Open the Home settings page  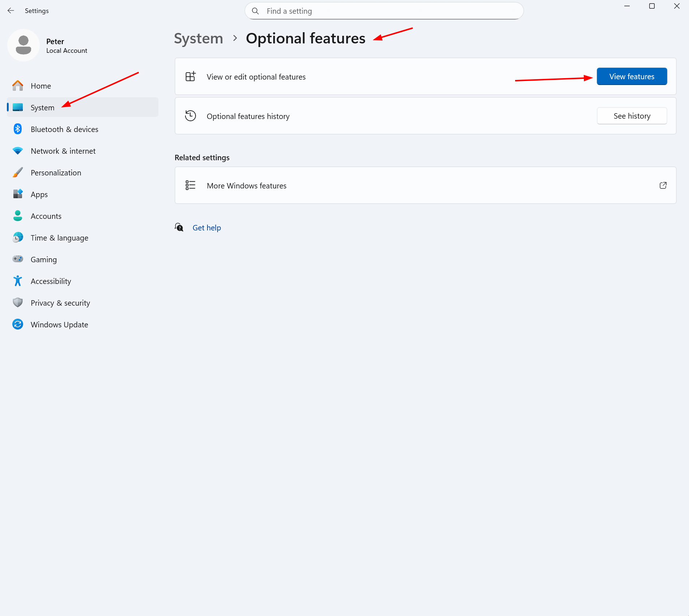click(x=82, y=86)
